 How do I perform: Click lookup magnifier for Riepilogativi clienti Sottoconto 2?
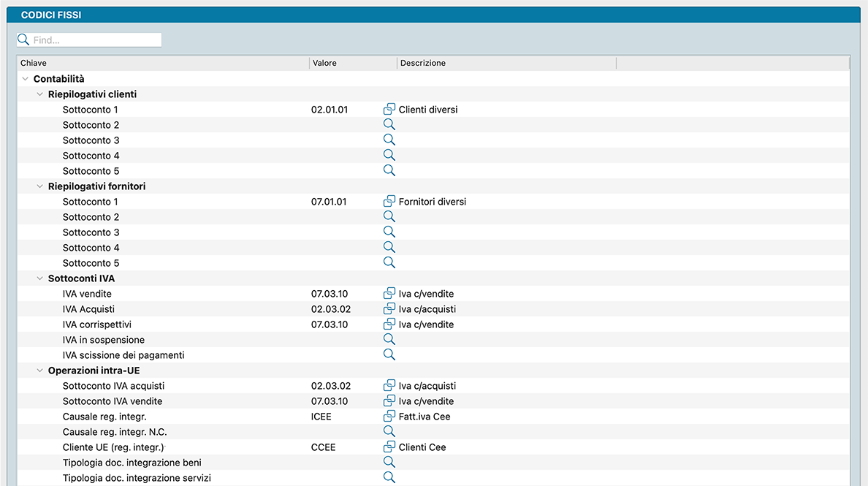[x=389, y=125]
